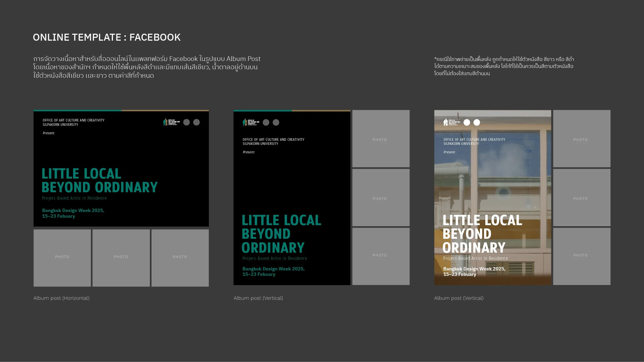This screenshot has width=644, height=362.
Task: Click bottom PHOTO placeholder beside photo-background post
Action: (582, 256)
